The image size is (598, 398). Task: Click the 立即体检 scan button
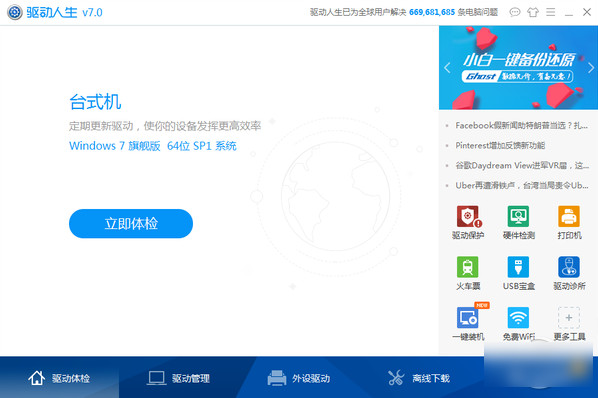(131, 223)
